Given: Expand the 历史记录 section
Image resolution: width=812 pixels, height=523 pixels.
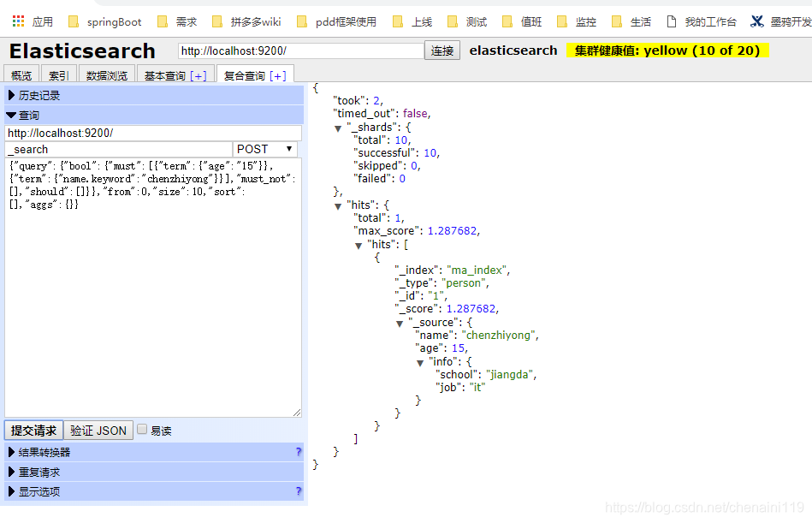Looking at the screenshot, I should tap(154, 95).
